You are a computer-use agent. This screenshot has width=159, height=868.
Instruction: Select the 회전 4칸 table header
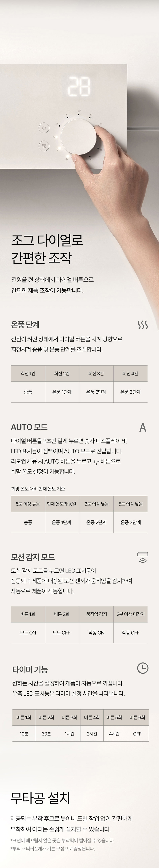(x=130, y=373)
